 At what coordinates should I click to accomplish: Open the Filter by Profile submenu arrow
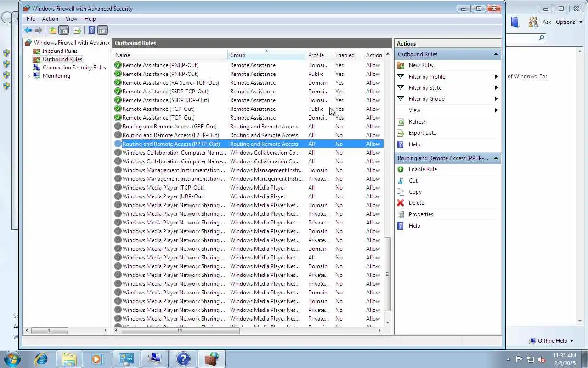click(x=496, y=77)
